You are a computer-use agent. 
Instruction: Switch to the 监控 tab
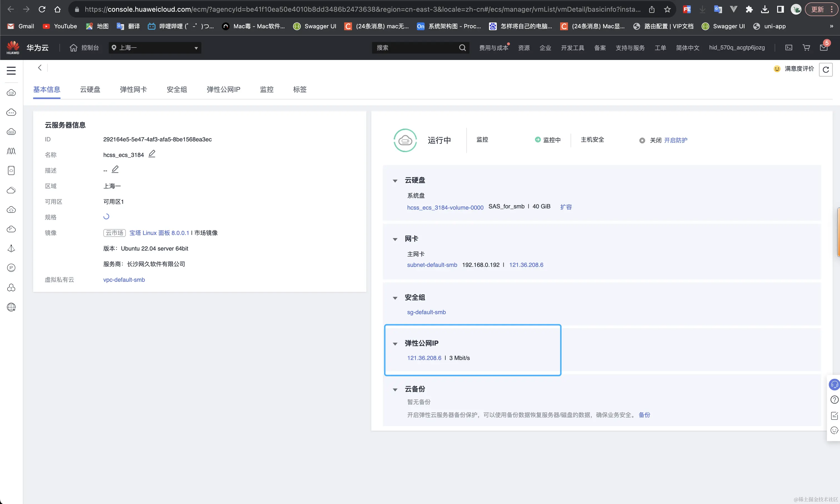tap(267, 89)
